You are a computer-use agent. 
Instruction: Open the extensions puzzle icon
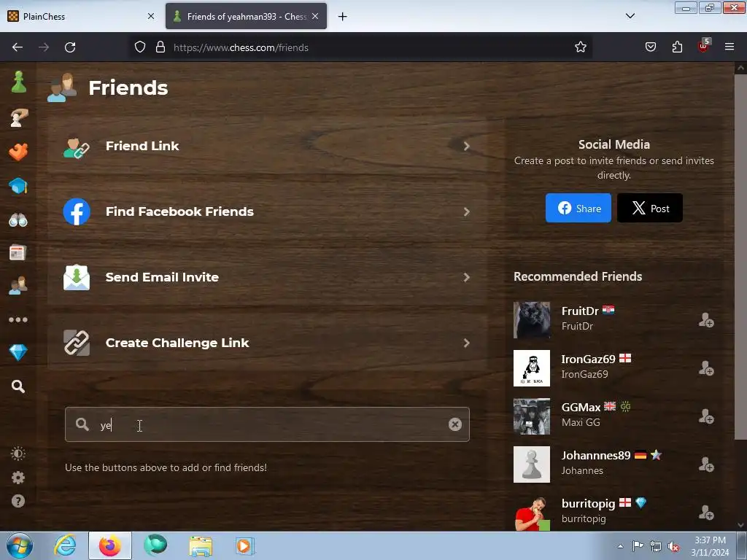[x=677, y=47]
